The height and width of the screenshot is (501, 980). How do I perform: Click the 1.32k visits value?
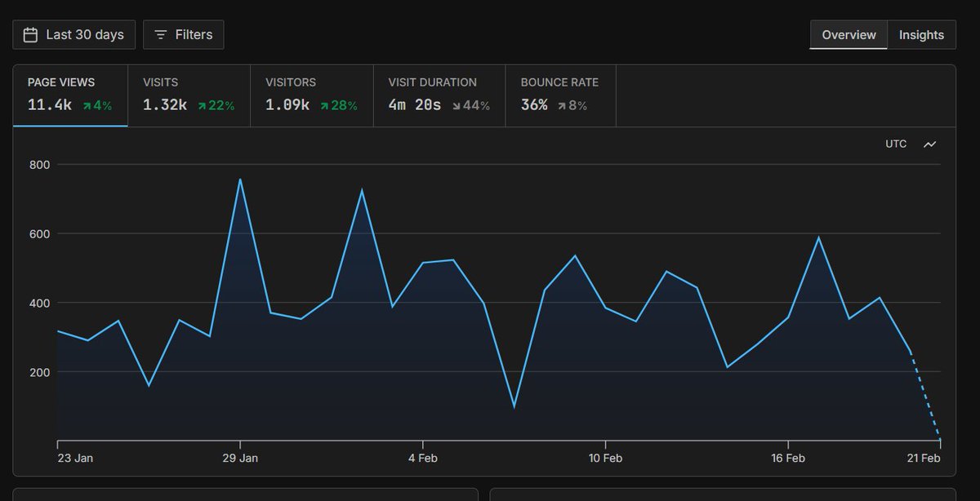tap(165, 105)
